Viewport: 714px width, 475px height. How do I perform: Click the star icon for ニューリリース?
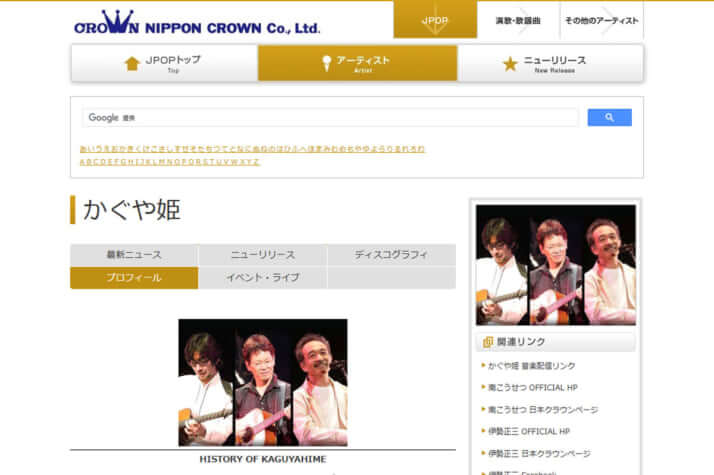510,64
